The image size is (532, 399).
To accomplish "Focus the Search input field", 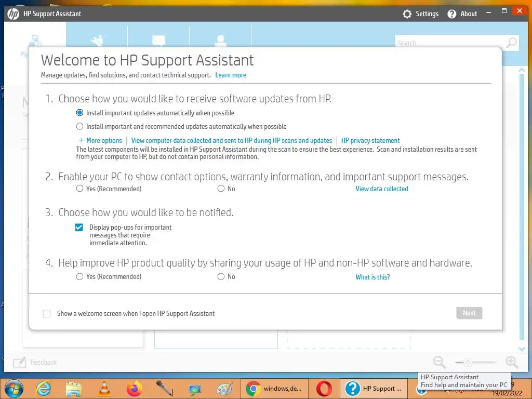I will (450, 43).
